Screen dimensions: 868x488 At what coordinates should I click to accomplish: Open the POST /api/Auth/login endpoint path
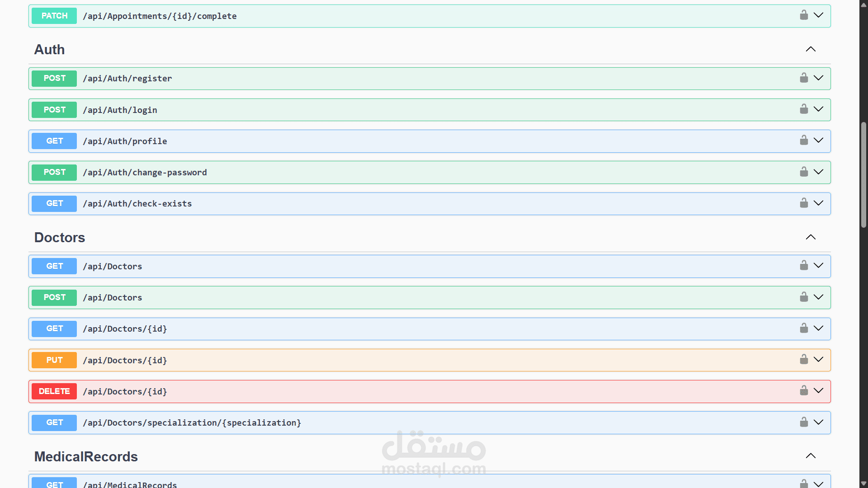click(x=120, y=110)
